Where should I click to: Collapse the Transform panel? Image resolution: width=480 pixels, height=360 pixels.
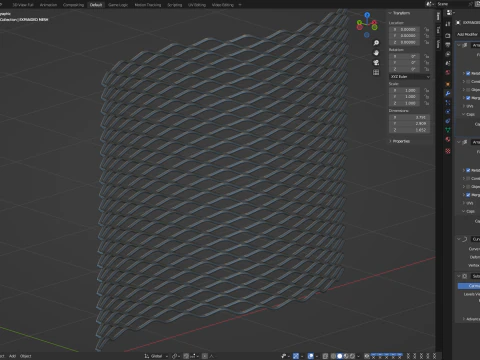coord(390,13)
